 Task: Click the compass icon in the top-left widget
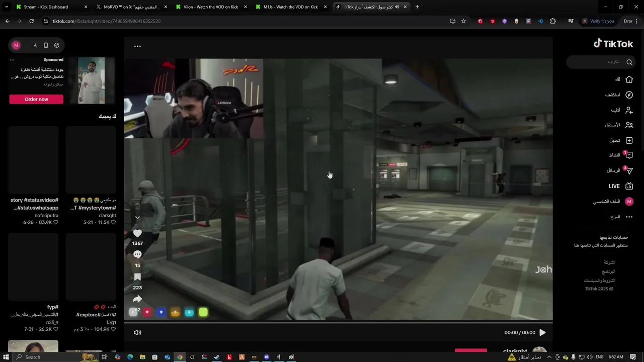tap(56, 45)
